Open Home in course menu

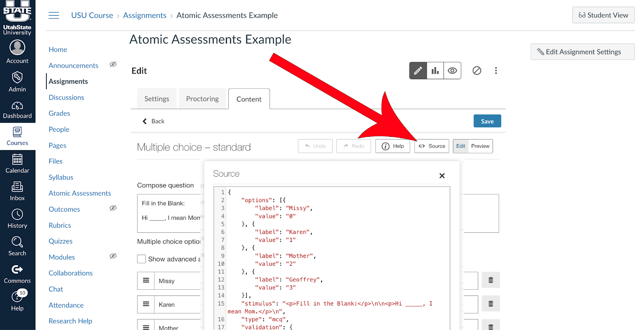(58, 49)
